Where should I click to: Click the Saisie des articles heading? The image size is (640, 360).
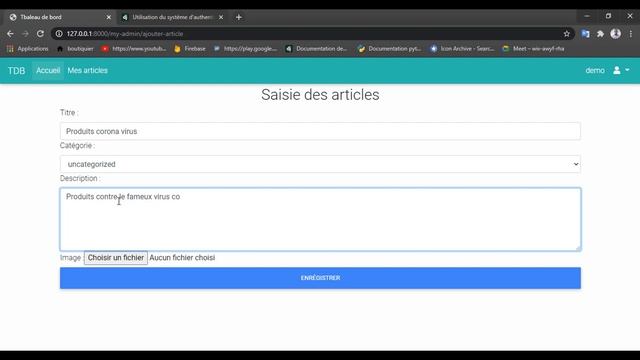pos(320,95)
